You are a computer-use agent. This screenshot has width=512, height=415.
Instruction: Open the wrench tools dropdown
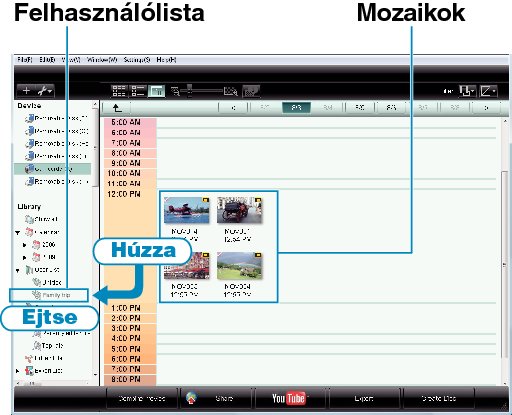coord(44,91)
